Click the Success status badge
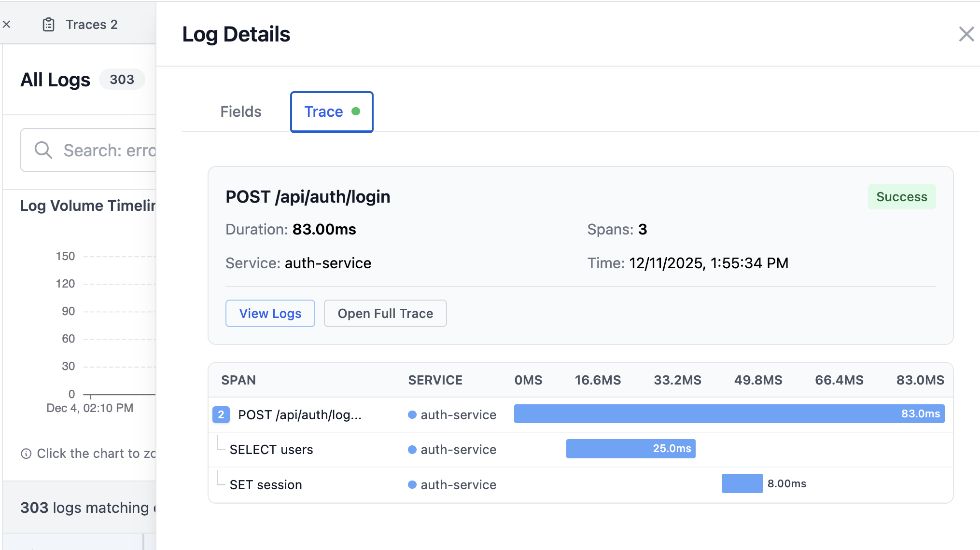 click(x=901, y=197)
